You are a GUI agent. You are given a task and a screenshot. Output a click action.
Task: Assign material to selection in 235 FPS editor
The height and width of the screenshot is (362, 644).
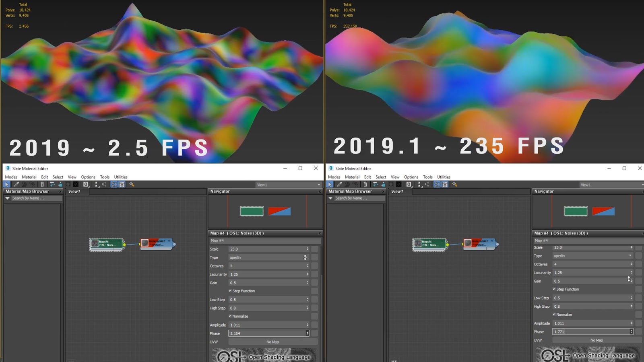[355, 184]
